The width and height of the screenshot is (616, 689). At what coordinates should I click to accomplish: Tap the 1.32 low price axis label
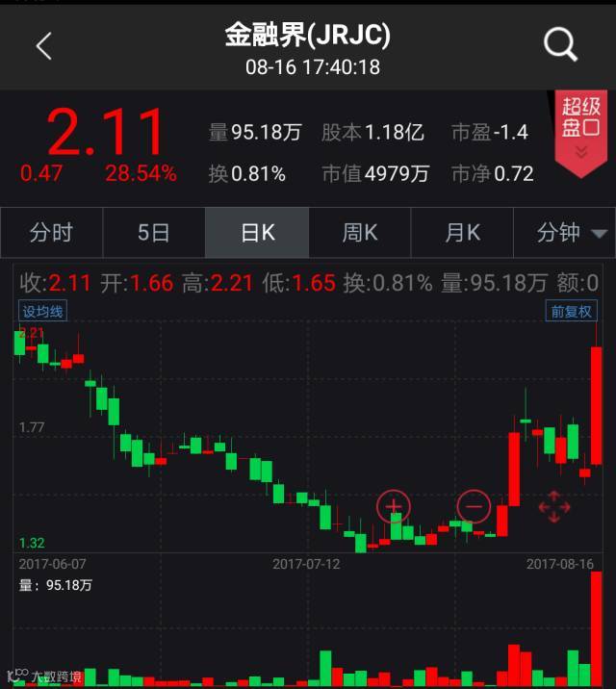point(32,543)
